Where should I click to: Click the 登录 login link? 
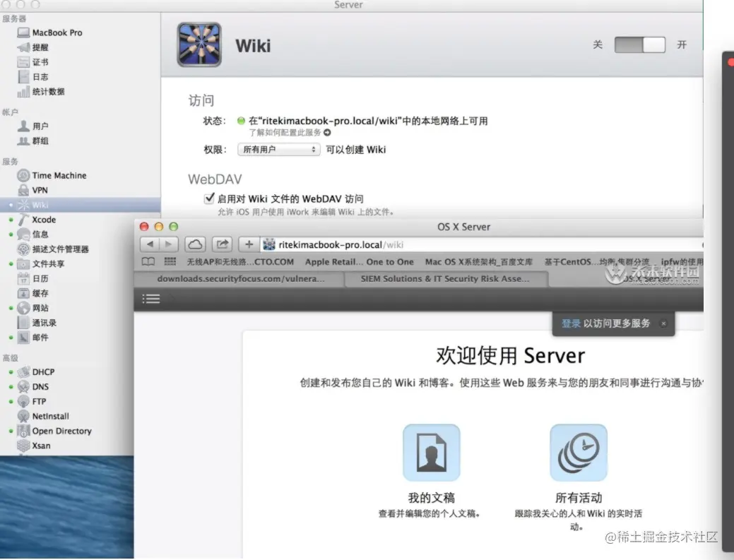(x=571, y=323)
